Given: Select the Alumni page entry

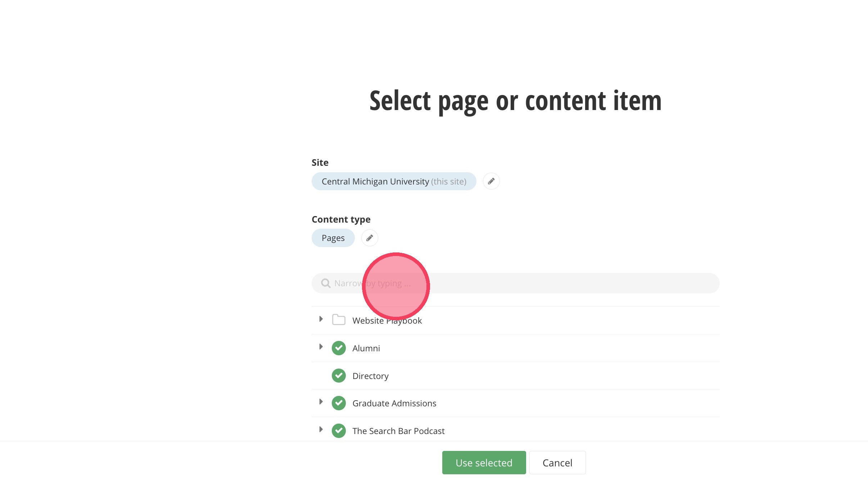Looking at the screenshot, I should click(366, 348).
